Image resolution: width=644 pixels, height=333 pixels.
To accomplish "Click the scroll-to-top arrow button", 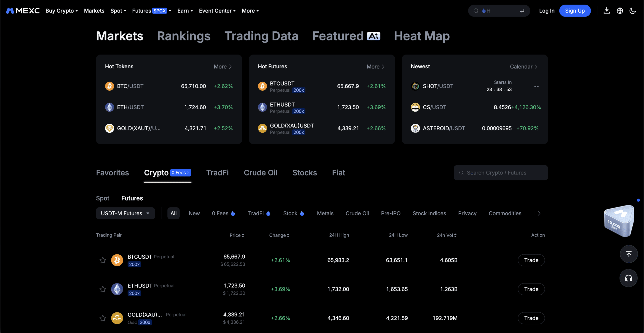I will [x=629, y=254].
